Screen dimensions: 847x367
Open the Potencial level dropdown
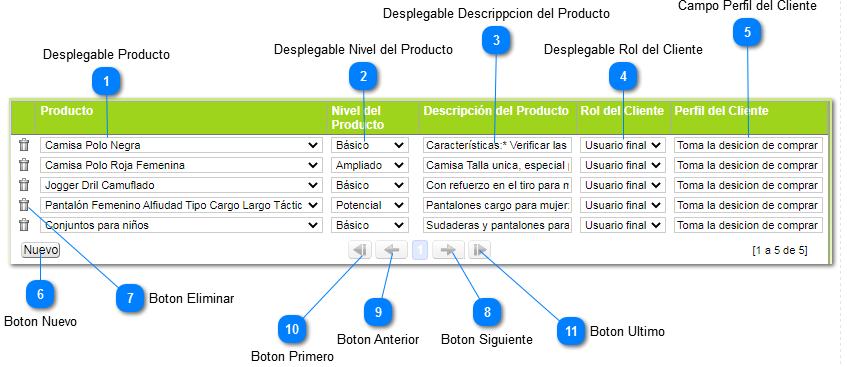point(369,205)
